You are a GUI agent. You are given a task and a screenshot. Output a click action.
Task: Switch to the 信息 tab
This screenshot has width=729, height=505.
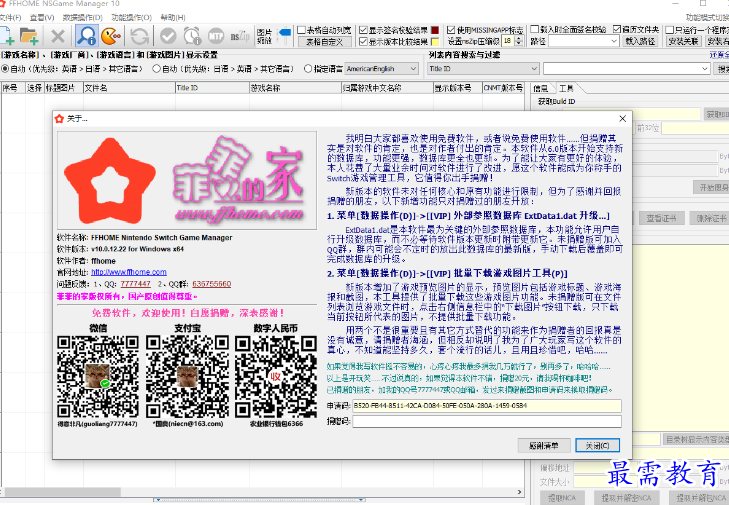(x=541, y=88)
